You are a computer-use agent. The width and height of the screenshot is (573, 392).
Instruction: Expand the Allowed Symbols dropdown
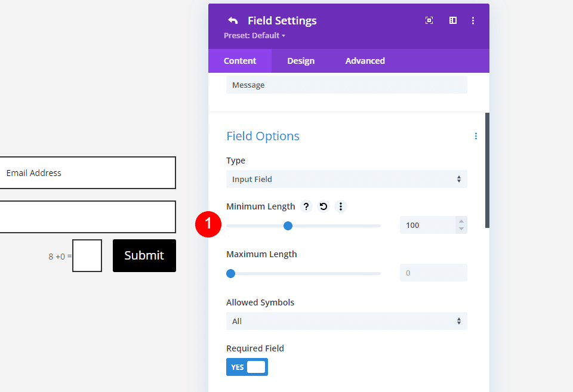click(346, 321)
